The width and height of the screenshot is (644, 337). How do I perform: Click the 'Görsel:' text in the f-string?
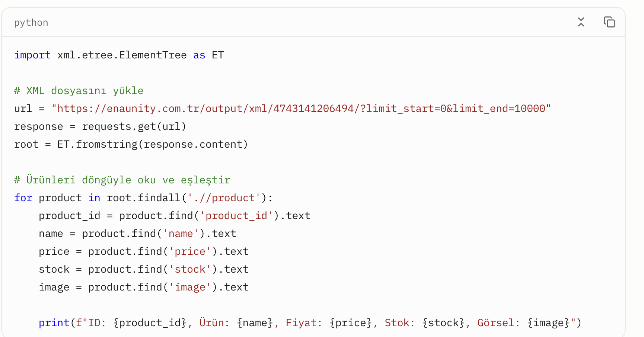click(498, 323)
